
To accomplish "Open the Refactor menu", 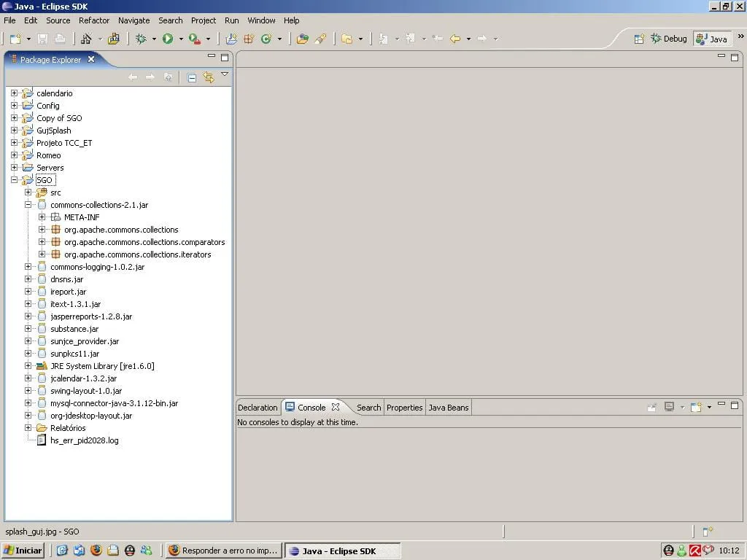I will [94, 20].
